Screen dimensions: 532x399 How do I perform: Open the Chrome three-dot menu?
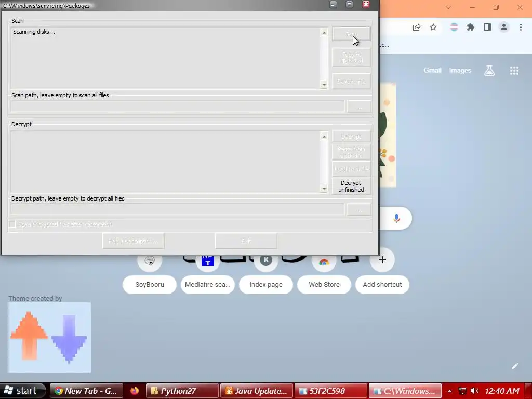521,27
